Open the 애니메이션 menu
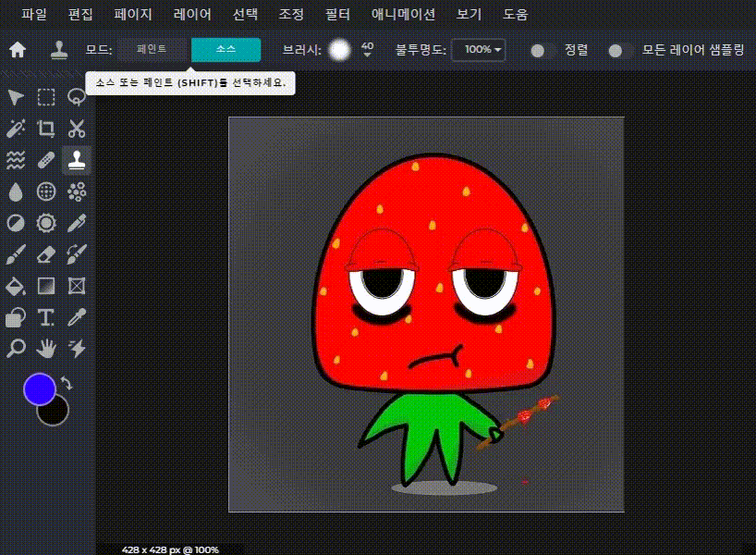 click(404, 14)
